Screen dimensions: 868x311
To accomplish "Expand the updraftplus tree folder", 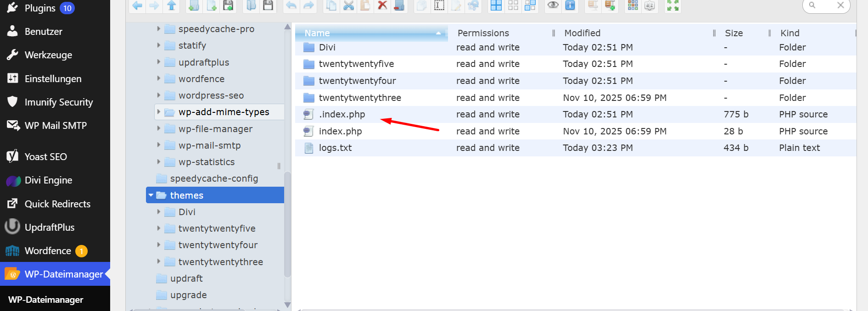I will pyautogui.click(x=158, y=62).
